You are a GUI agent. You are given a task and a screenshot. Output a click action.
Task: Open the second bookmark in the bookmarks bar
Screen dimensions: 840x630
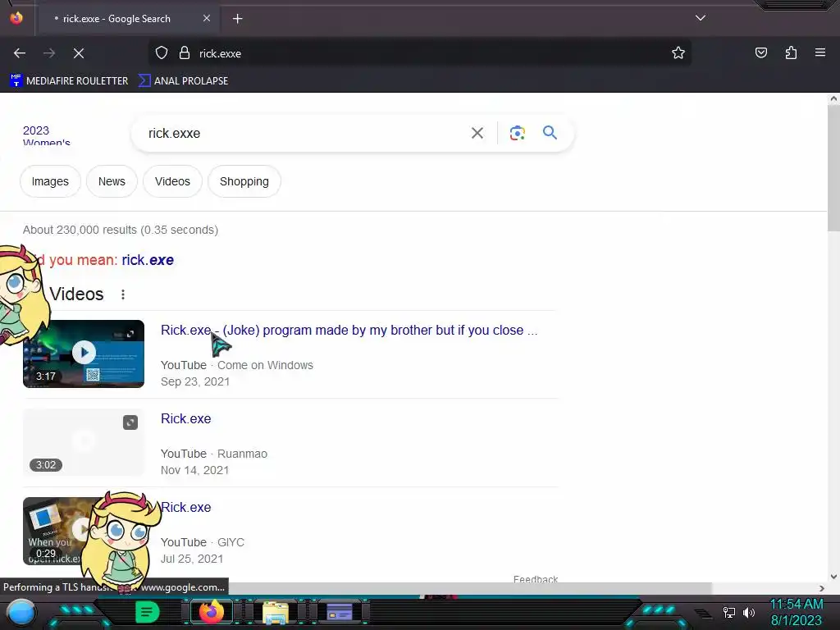point(183,81)
